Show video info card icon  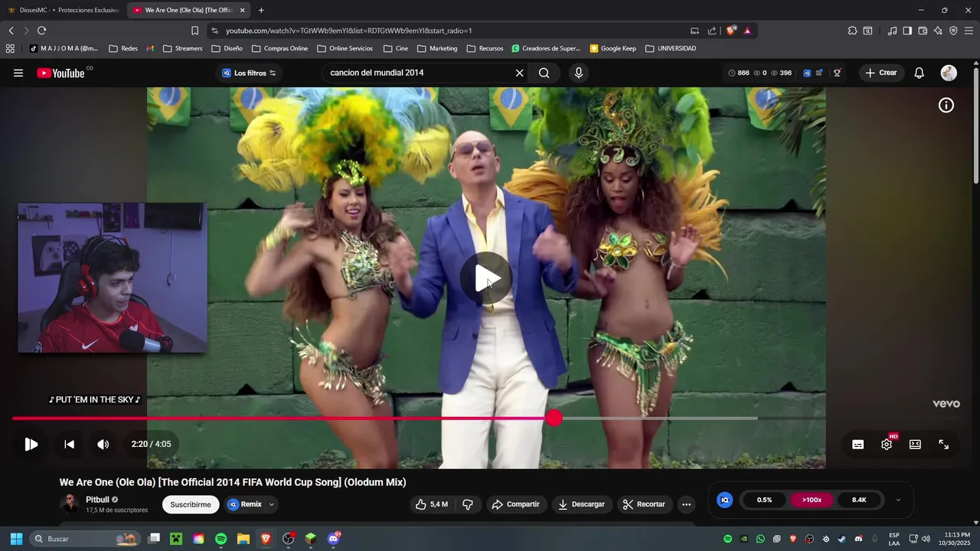coord(946,106)
